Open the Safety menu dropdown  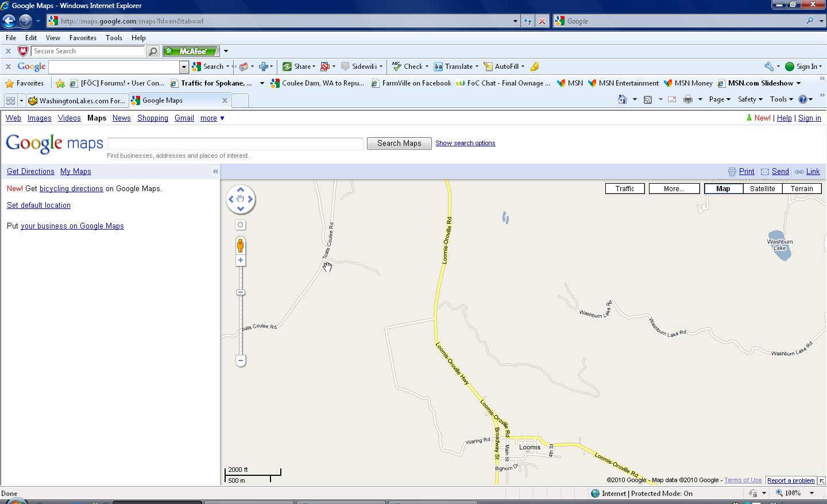click(x=749, y=99)
